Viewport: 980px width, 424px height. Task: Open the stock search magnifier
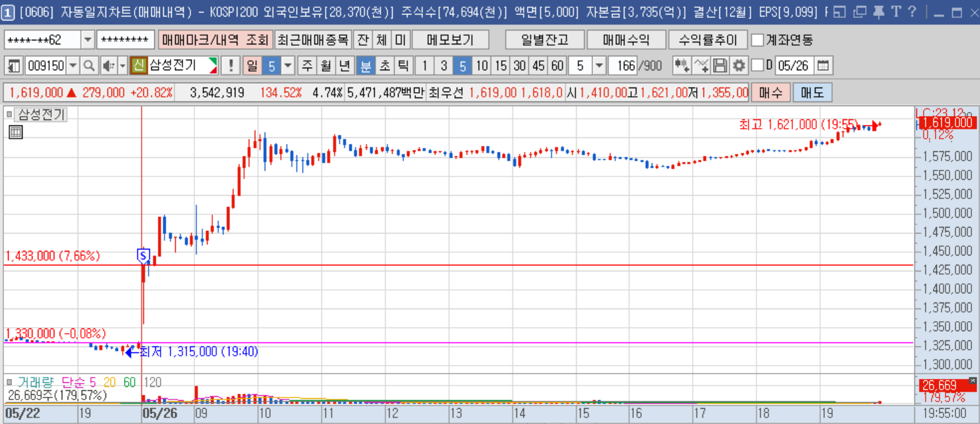coord(89,66)
